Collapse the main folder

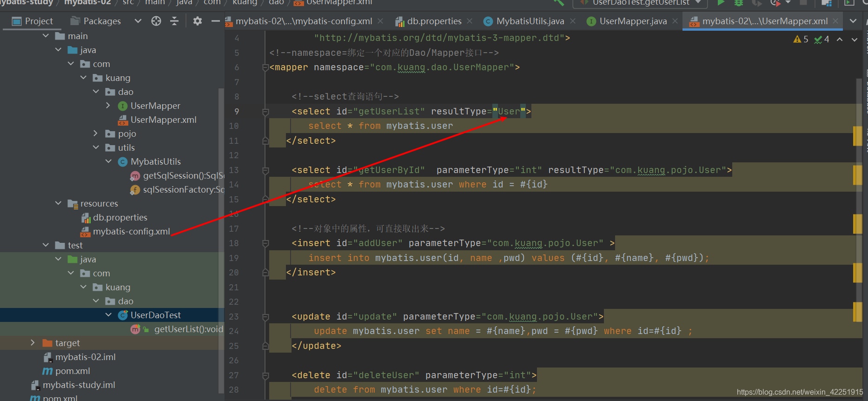46,36
